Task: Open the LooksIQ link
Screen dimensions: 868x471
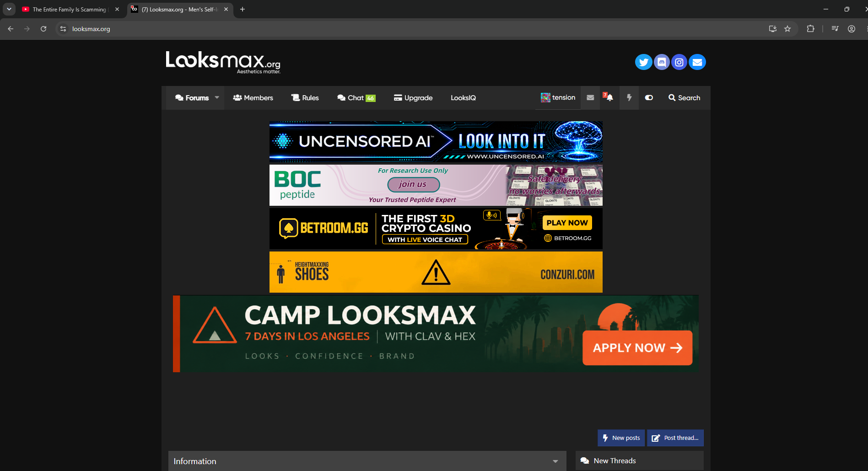Action: tap(463, 98)
